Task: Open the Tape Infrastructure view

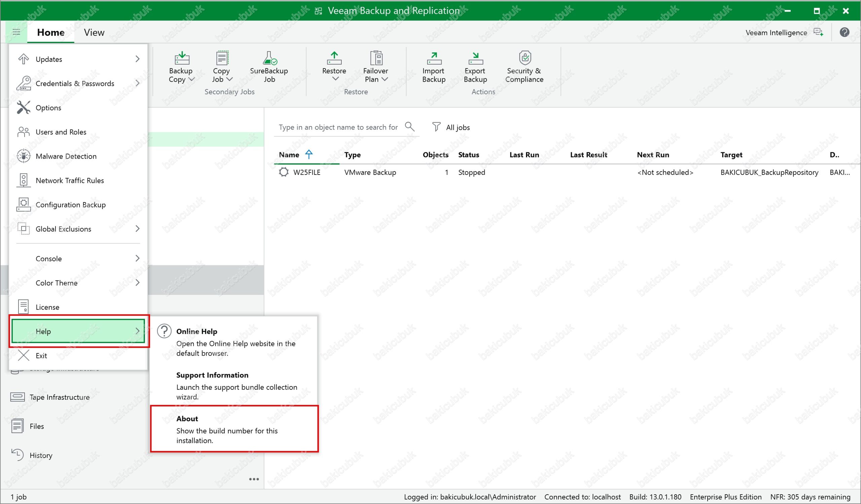Action: (59, 397)
